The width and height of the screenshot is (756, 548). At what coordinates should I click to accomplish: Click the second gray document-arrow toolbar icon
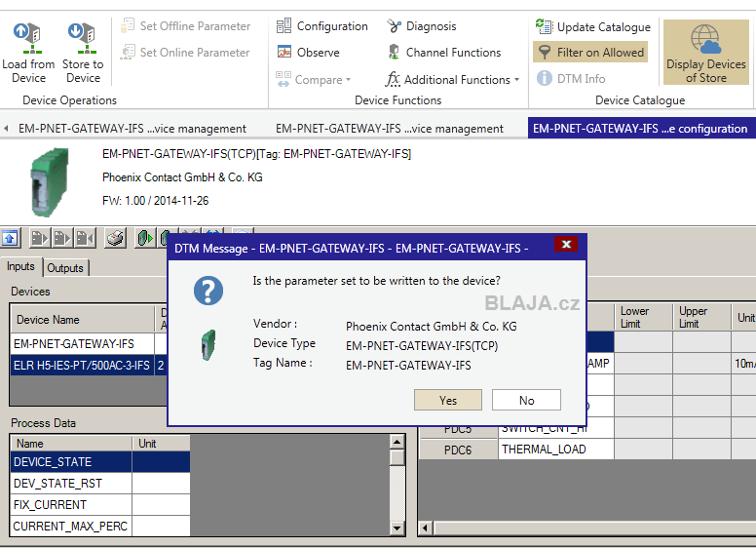(x=61, y=238)
